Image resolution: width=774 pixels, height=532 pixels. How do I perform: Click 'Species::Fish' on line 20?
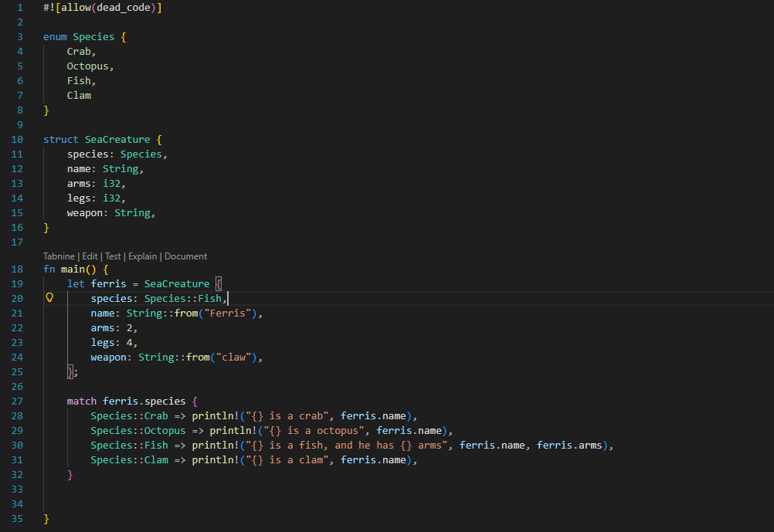(x=182, y=299)
